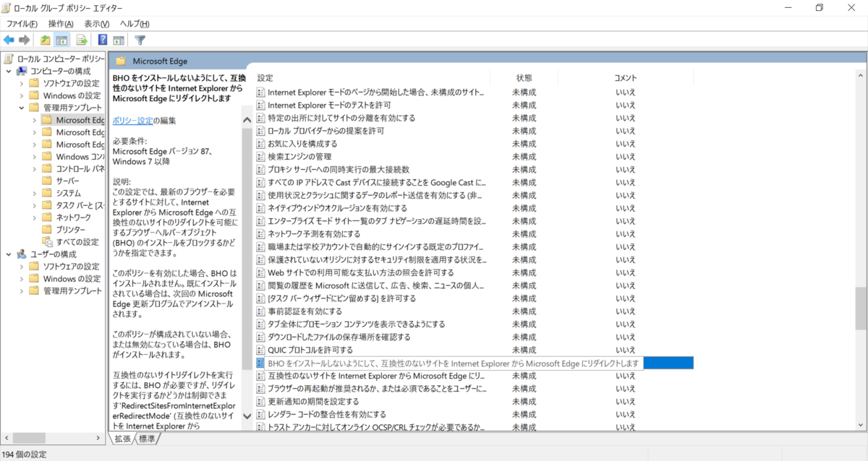Expand the システム tree node
Image resolution: width=868 pixels, height=461 pixels.
[x=34, y=193]
